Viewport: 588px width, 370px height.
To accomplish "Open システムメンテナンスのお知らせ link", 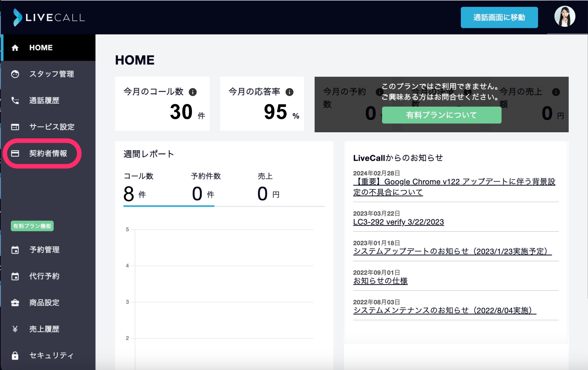I will [x=445, y=310].
